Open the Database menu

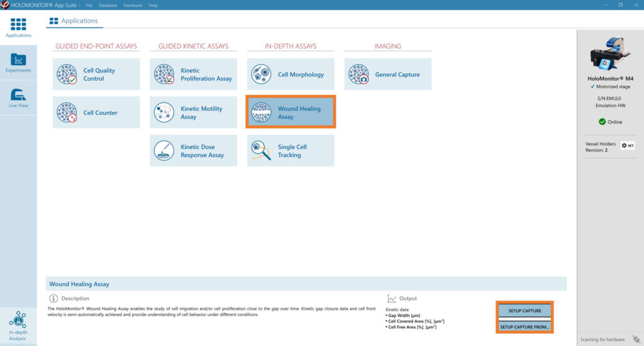coord(108,5)
